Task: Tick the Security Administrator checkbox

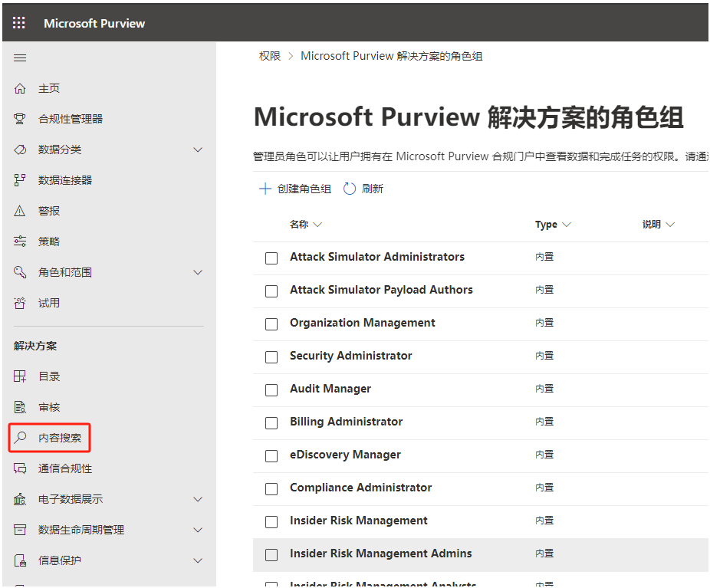Action: [x=271, y=357]
